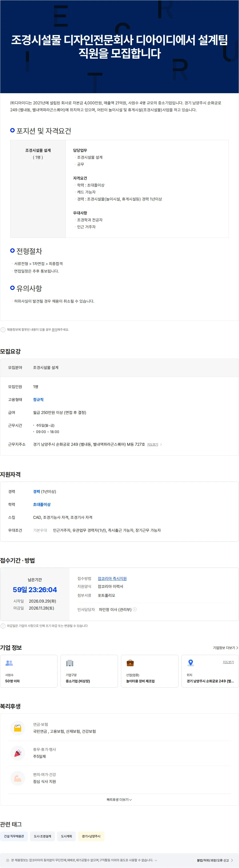Expand 복리후생 더보기
This screenshot has height=868, width=239.
coord(119,800)
